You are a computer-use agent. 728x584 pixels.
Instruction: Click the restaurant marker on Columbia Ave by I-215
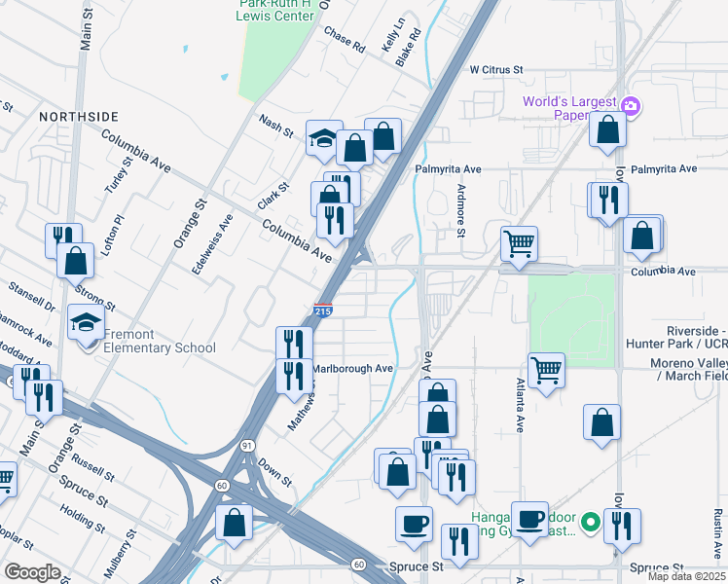335,222
